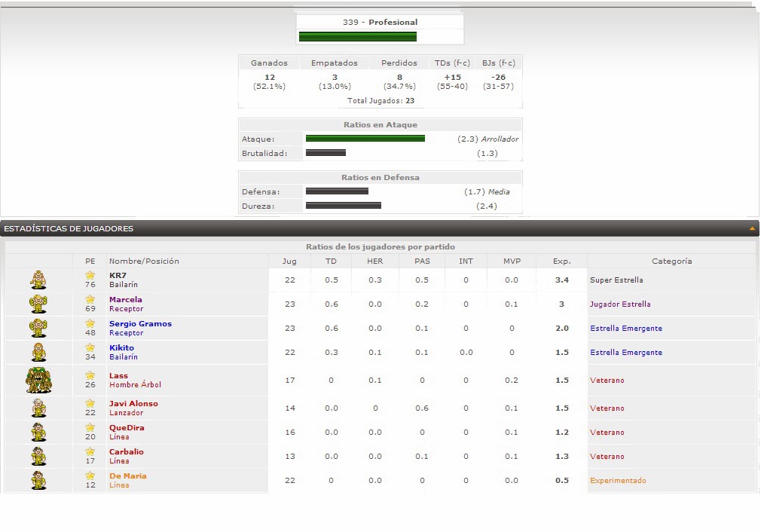Click the Ganados value 12

pyautogui.click(x=269, y=77)
